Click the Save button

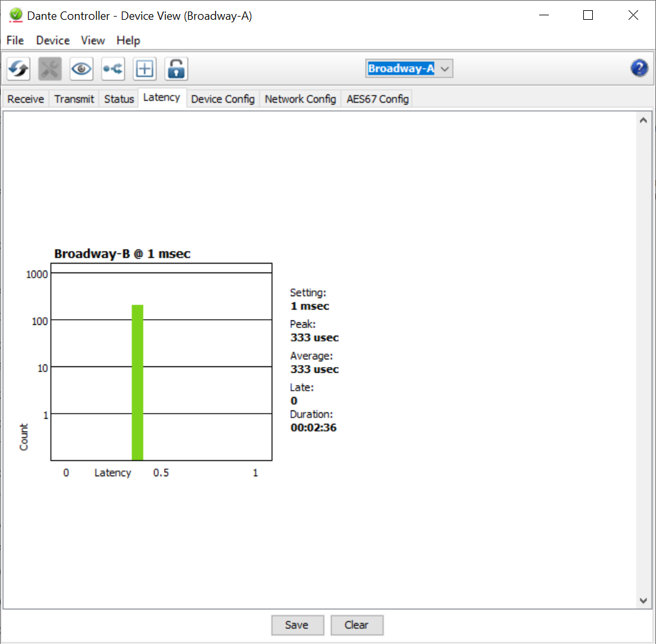pyautogui.click(x=297, y=625)
